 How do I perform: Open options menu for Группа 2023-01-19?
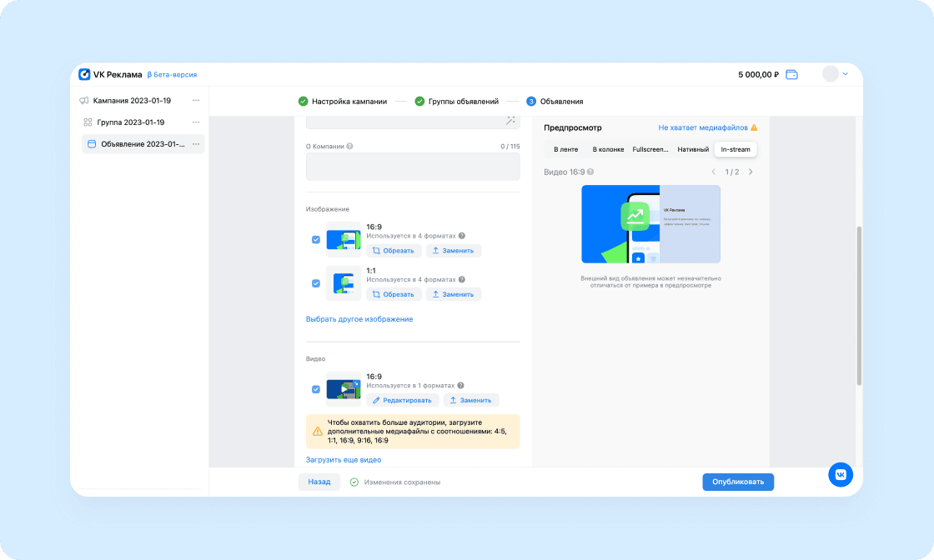point(196,122)
